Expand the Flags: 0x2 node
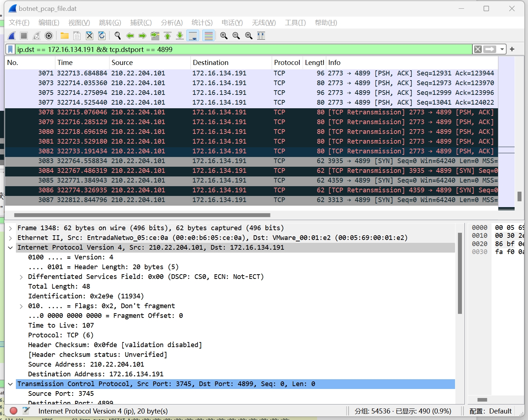This screenshot has width=528, height=420. coord(21,306)
